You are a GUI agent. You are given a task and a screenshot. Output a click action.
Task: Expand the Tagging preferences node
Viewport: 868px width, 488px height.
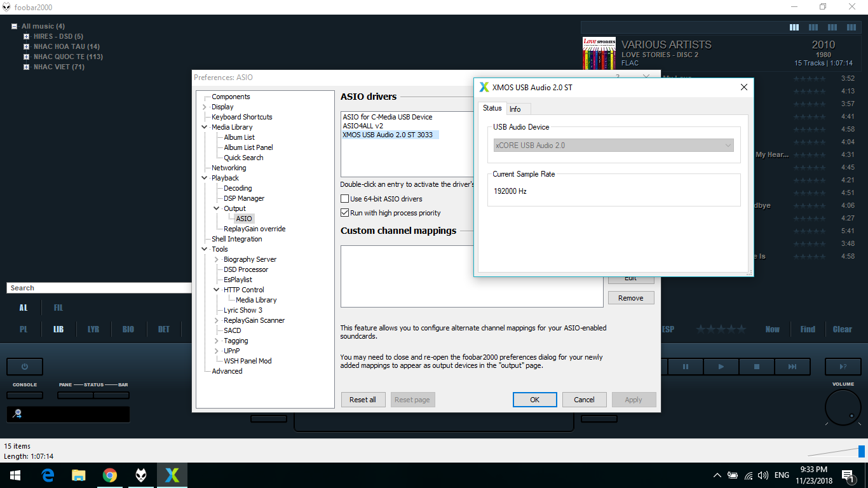217,341
